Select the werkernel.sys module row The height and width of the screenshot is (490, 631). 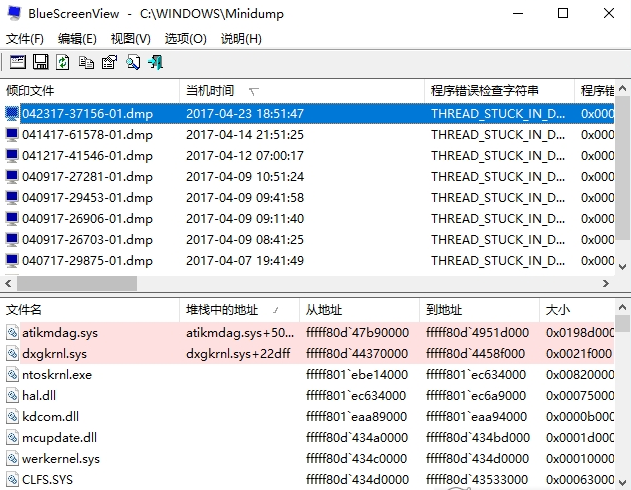click(307, 458)
